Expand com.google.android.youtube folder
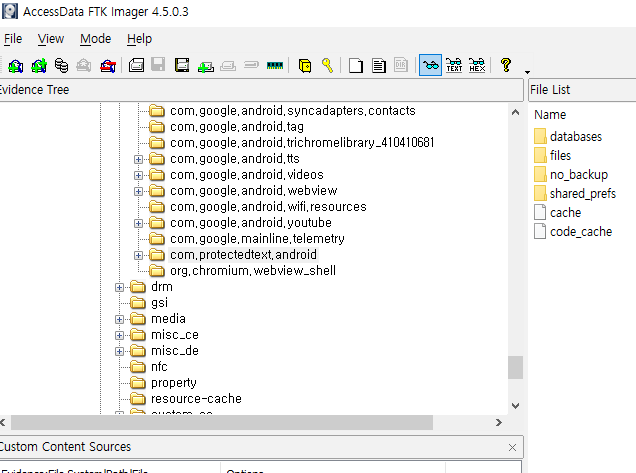This screenshot has height=473, width=636. point(138,224)
